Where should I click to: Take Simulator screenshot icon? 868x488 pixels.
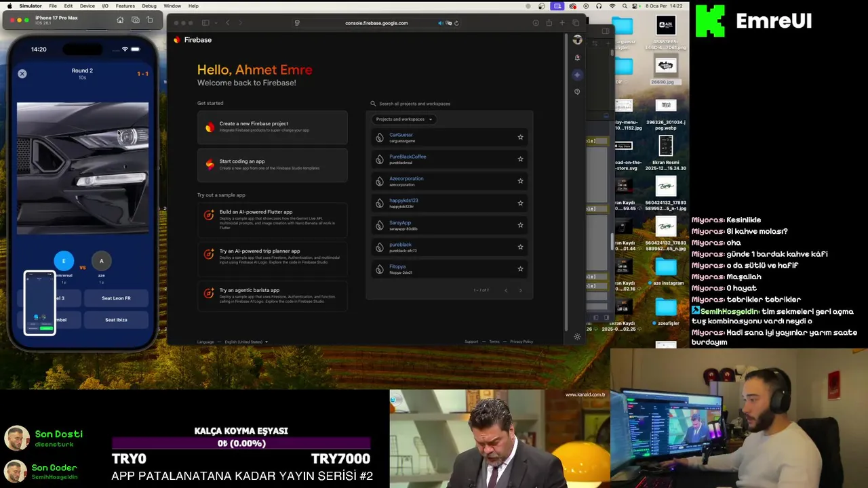click(136, 20)
